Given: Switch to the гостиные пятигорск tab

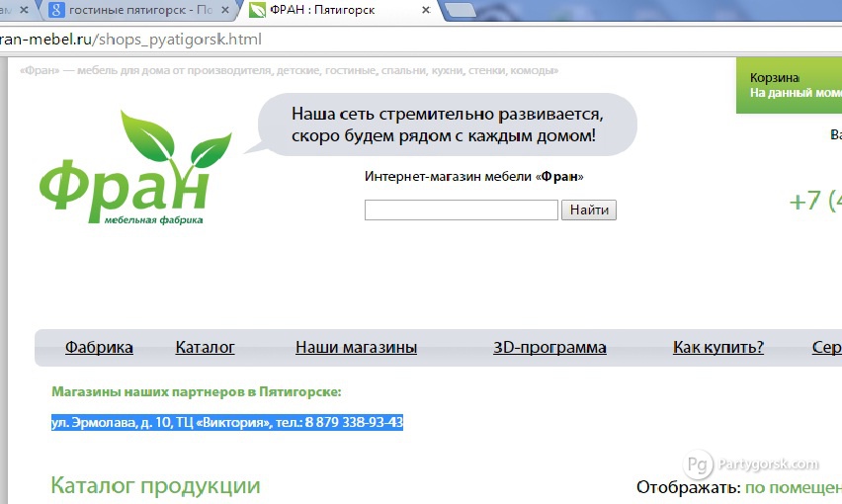Looking at the screenshot, I should click(x=137, y=10).
